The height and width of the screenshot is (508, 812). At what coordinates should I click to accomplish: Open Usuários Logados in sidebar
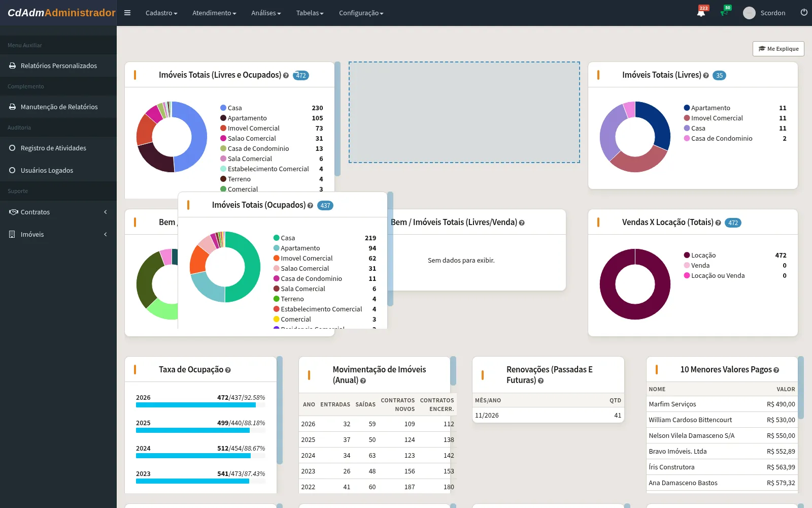pyautogui.click(x=58, y=170)
